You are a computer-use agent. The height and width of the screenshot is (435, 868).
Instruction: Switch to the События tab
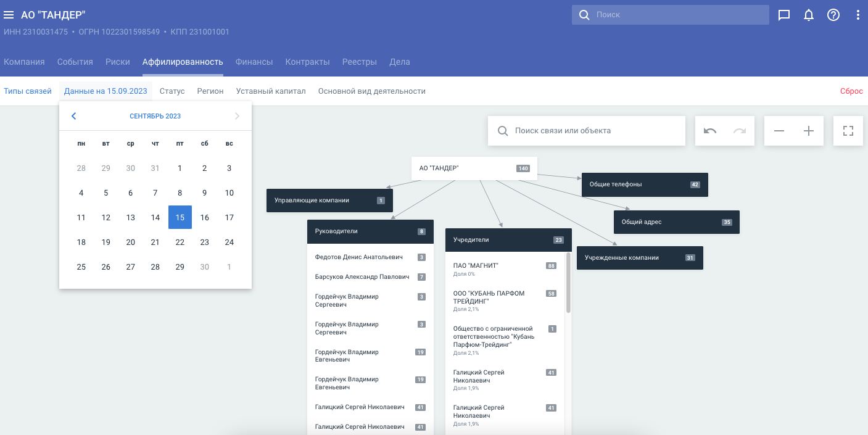[75, 62]
